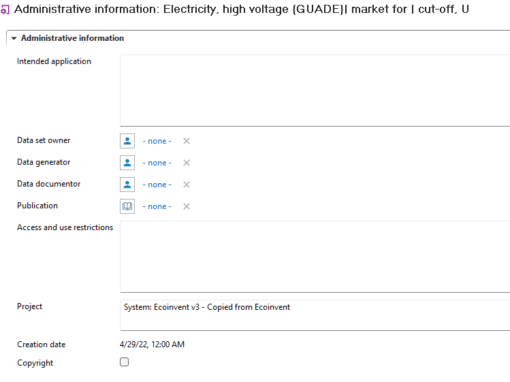Click the process icon beside the page title
The width and height of the screenshot is (510, 382).
pos(5,10)
